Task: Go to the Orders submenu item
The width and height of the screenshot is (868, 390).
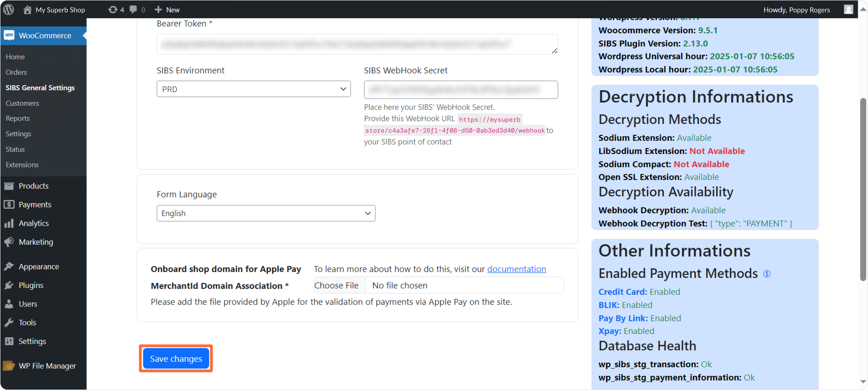Action: 16,72
